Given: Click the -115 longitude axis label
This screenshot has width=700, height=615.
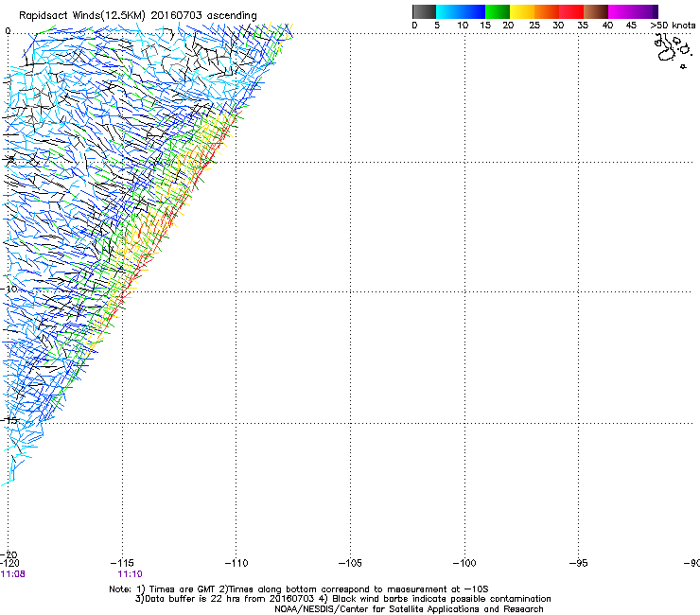Looking at the screenshot, I should [122, 563].
